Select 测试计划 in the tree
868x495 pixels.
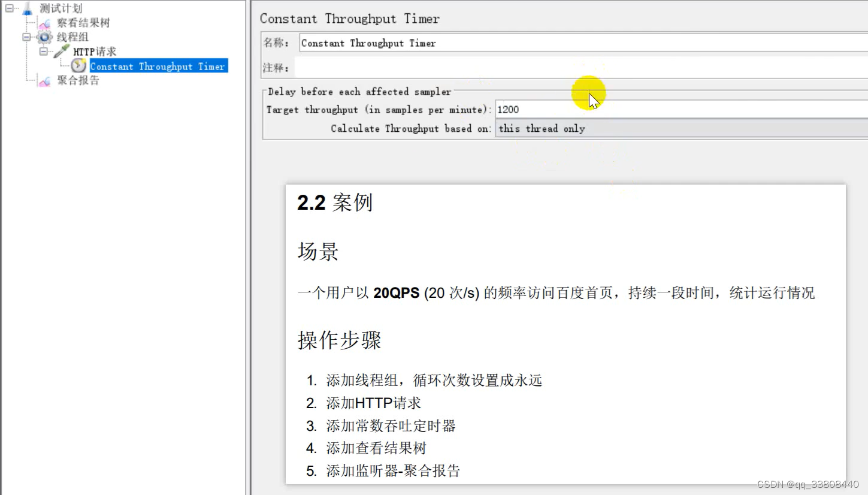pyautogui.click(x=61, y=8)
